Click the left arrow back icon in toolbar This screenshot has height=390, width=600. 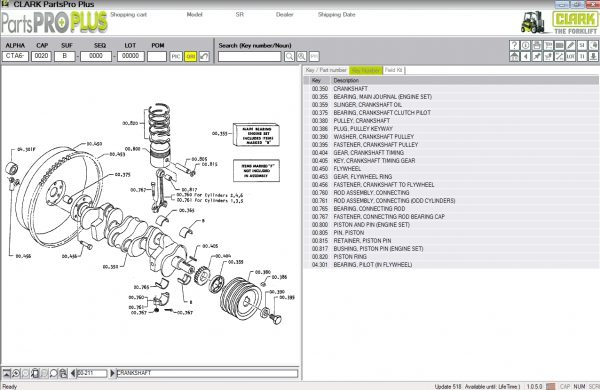pos(525,56)
